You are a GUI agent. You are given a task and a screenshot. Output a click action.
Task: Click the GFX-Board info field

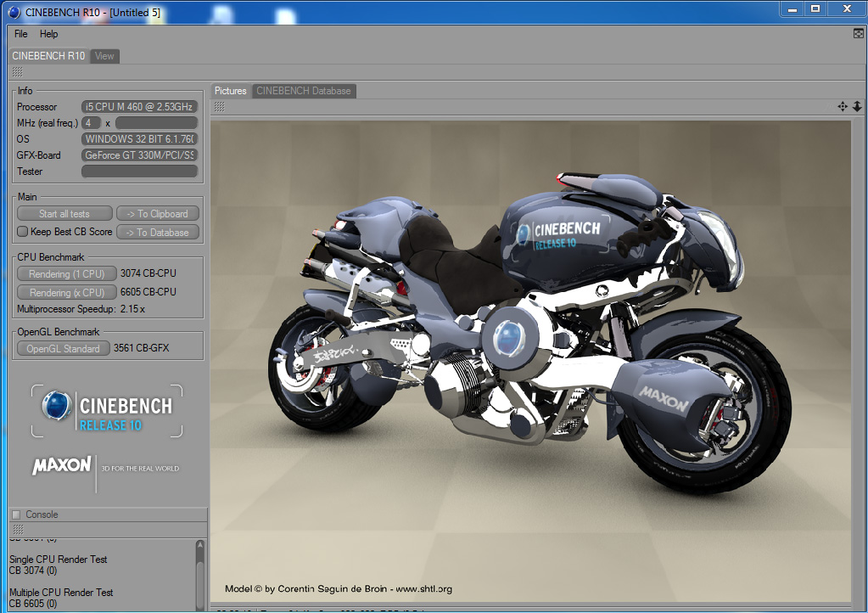(139, 155)
